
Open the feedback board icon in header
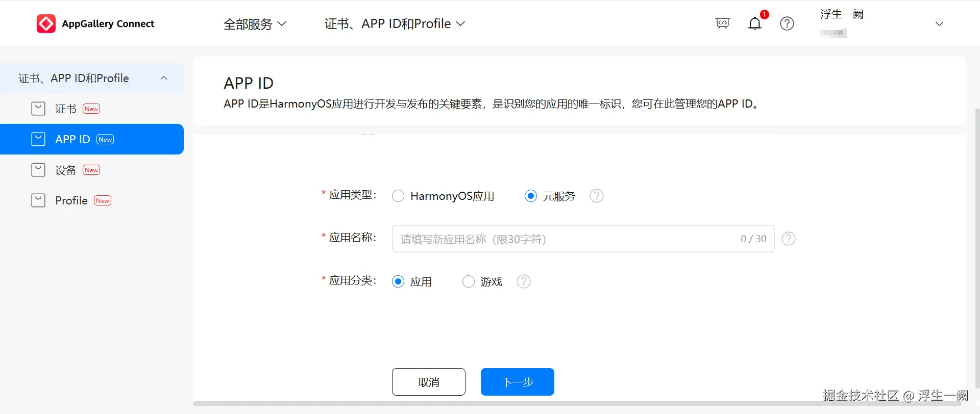click(723, 23)
